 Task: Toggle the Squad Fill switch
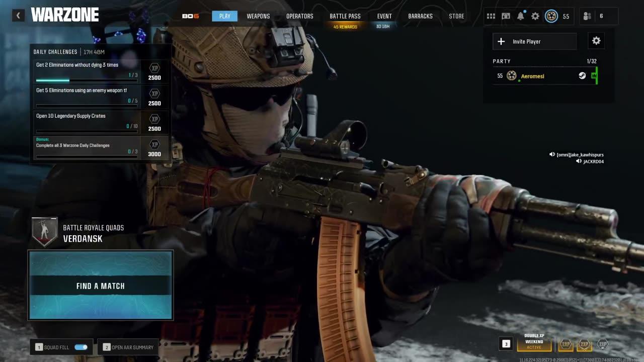coord(81,347)
